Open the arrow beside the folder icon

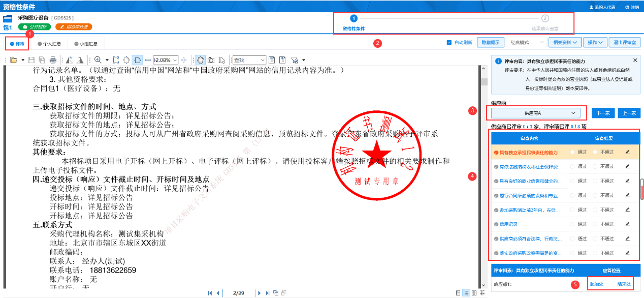pyautogui.click(x=23, y=60)
